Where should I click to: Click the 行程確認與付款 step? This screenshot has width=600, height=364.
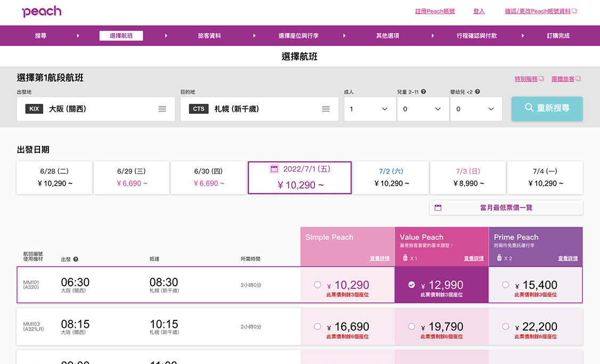(x=477, y=36)
